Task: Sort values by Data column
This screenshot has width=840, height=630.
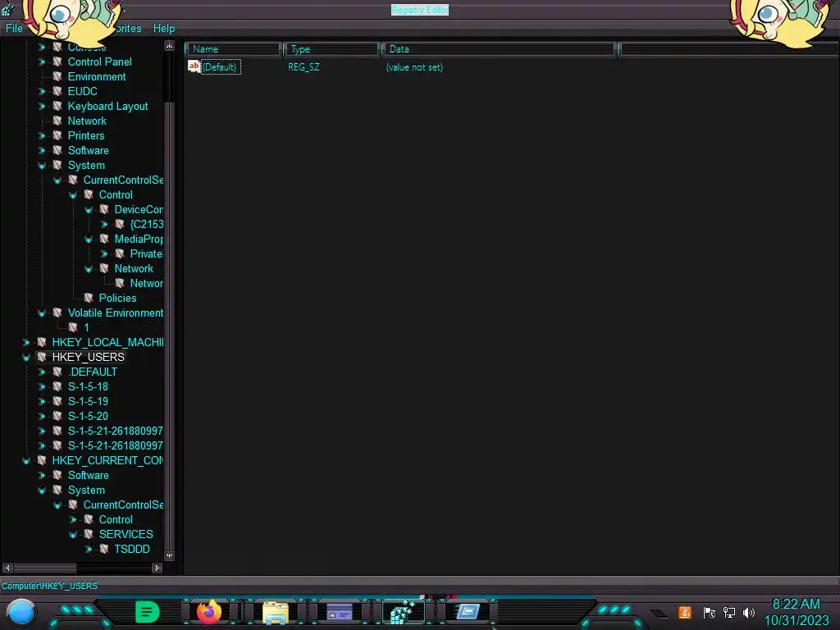Action: pyautogui.click(x=499, y=49)
